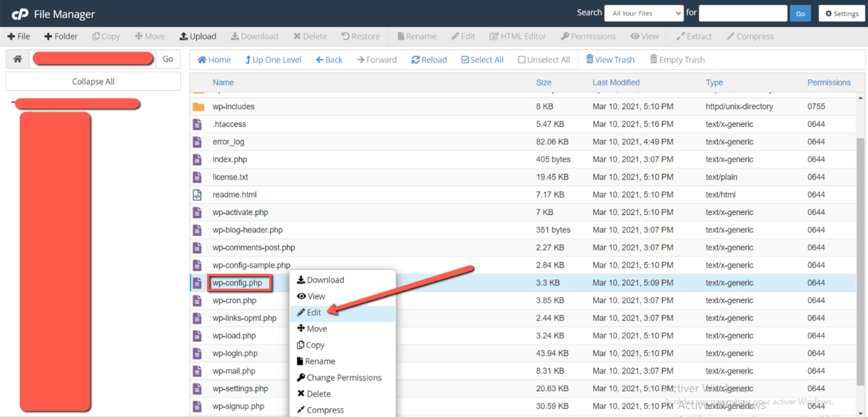Open View Trash
868x417 pixels.
tap(610, 60)
